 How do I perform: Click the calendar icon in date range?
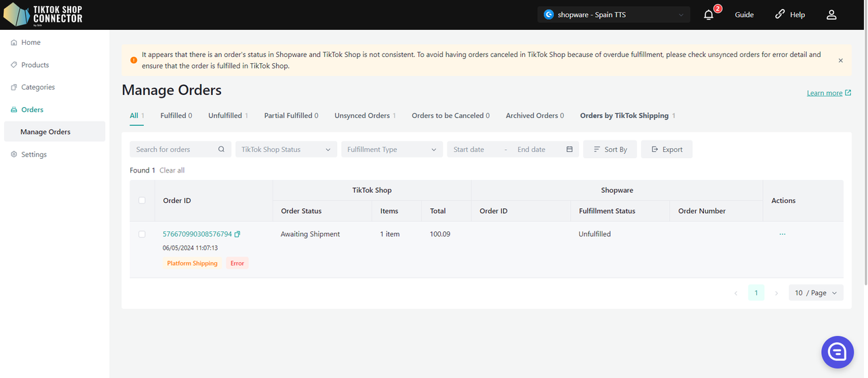569,149
